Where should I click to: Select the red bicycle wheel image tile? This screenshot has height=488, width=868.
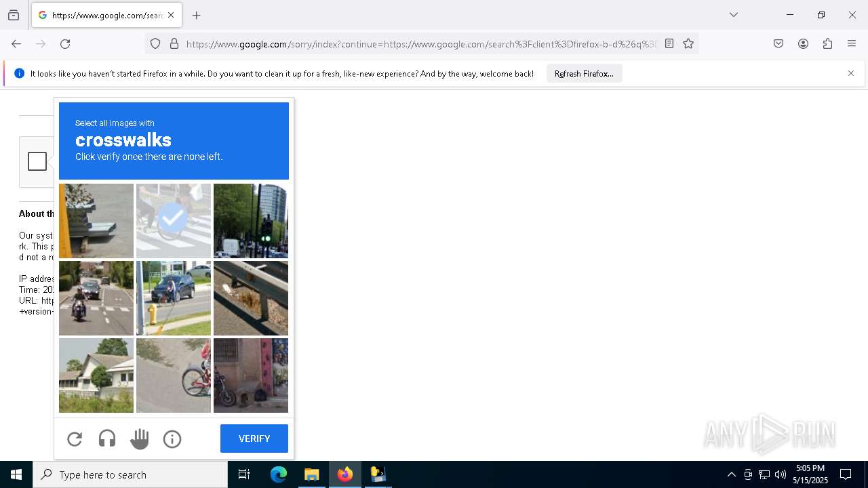(174, 375)
